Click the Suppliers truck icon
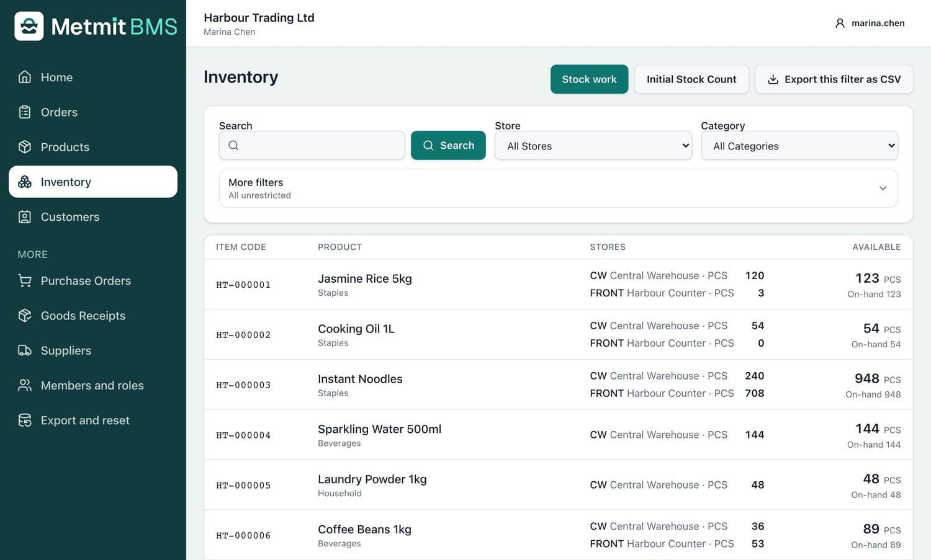Image resolution: width=931 pixels, height=560 pixels. [x=25, y=350]
